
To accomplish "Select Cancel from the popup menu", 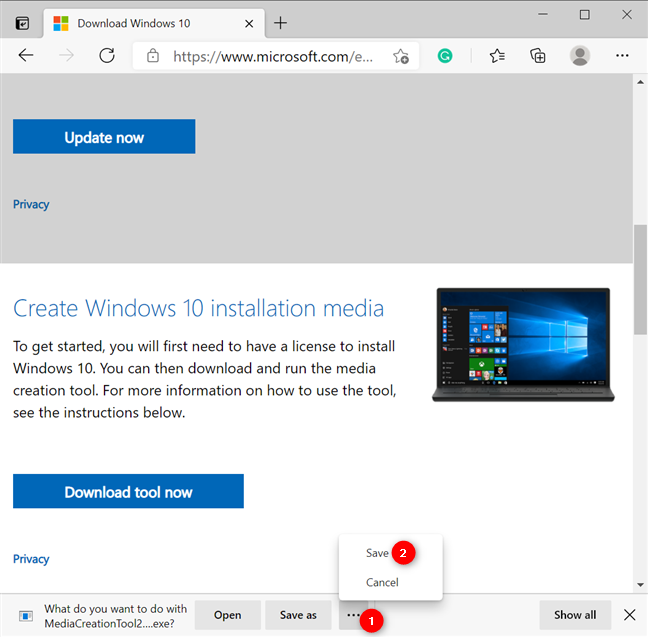I will click(382, 582).
